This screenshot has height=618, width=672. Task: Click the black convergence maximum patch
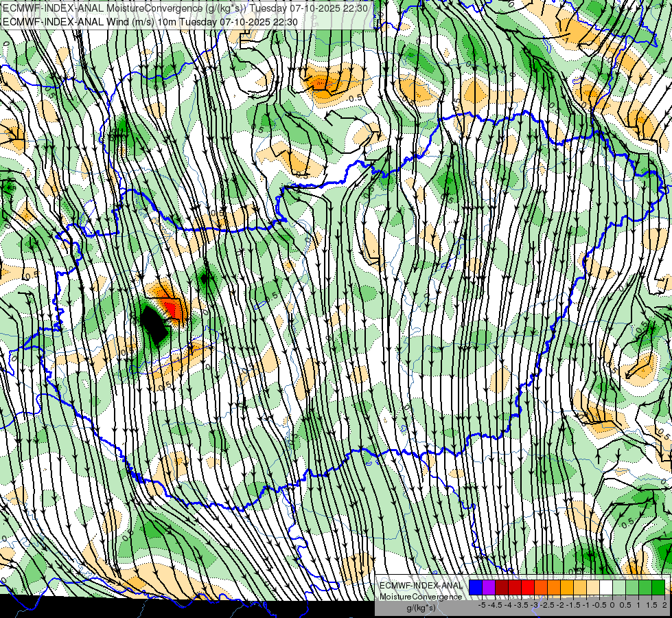click(x=154, y=325)
